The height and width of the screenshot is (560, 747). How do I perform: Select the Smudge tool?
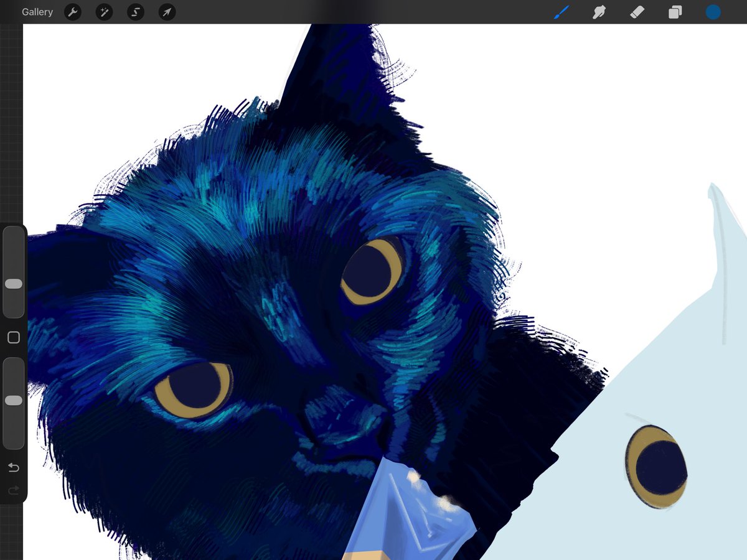coord(599,12)
